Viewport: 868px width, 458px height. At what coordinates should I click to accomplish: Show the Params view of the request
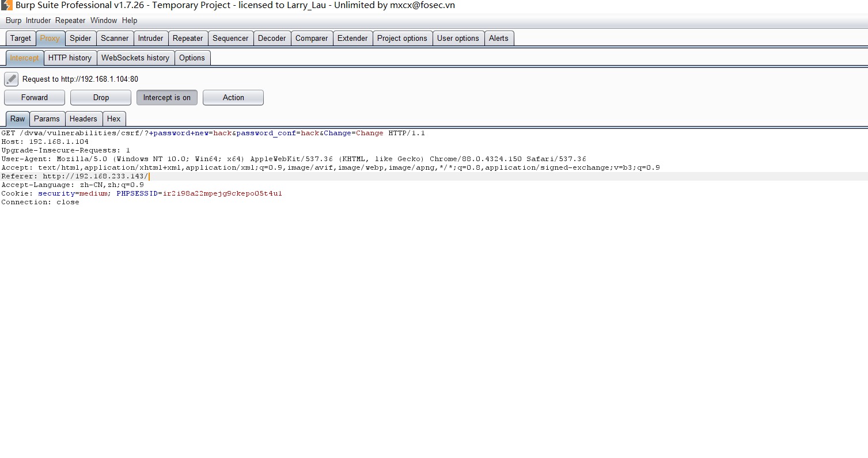point(47,119)
